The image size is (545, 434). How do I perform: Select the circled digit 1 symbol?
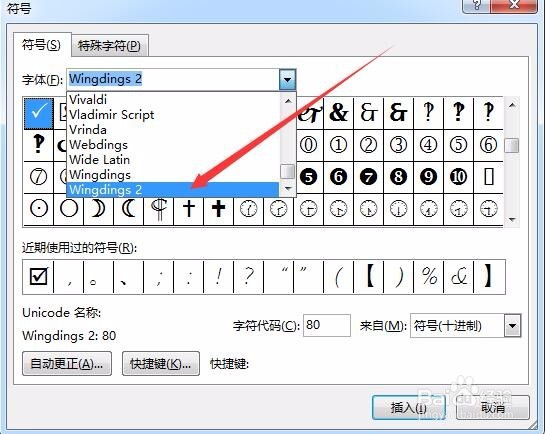pyautogui.click(x=339, y=145)
